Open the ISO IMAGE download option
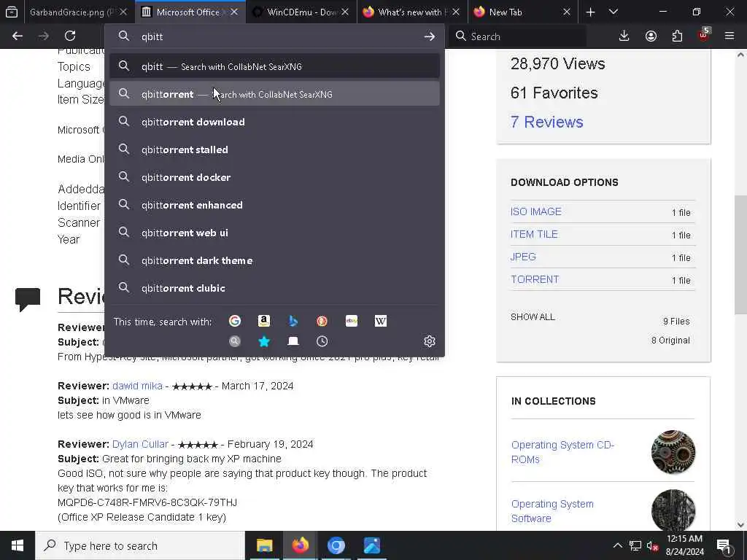 pos(536,211)
